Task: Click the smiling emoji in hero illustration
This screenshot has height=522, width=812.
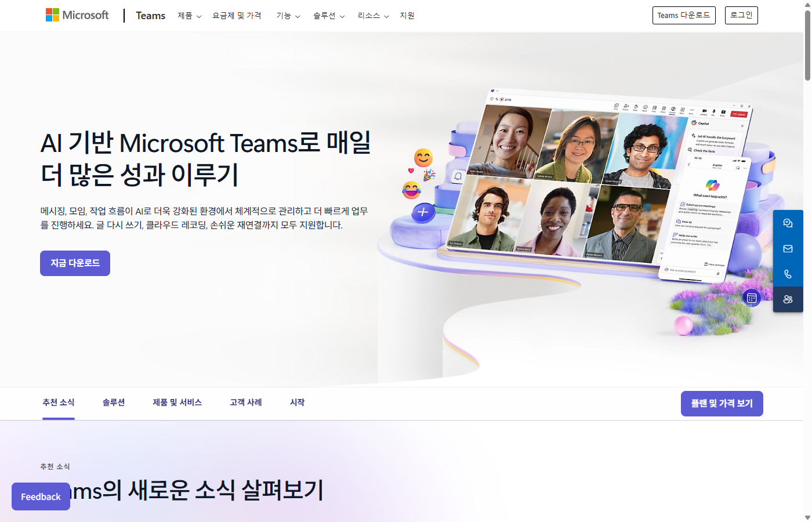Action: (x=423, y=155)
